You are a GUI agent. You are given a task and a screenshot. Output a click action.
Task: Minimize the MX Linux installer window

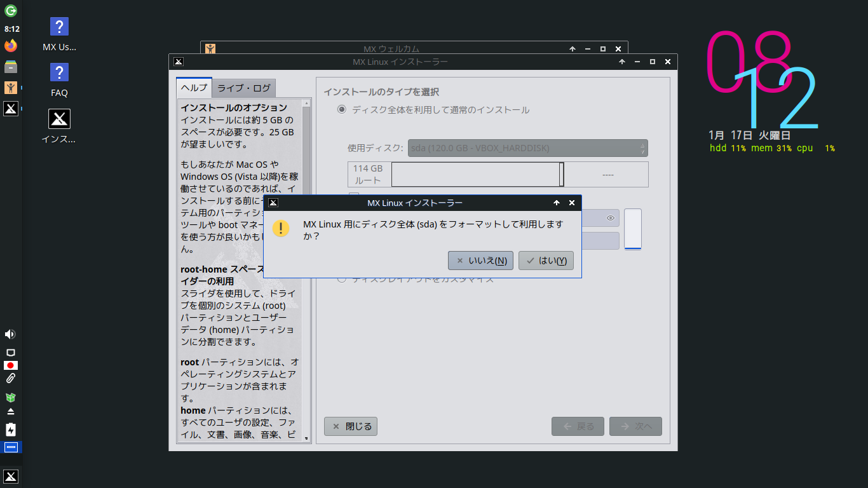pos(637,62)
